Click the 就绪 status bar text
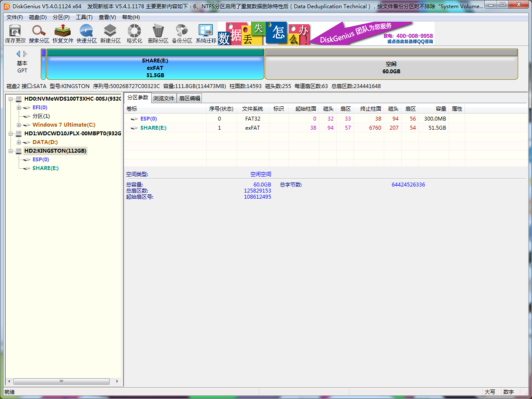The image size is (532, 399). [x=9, y=392]
